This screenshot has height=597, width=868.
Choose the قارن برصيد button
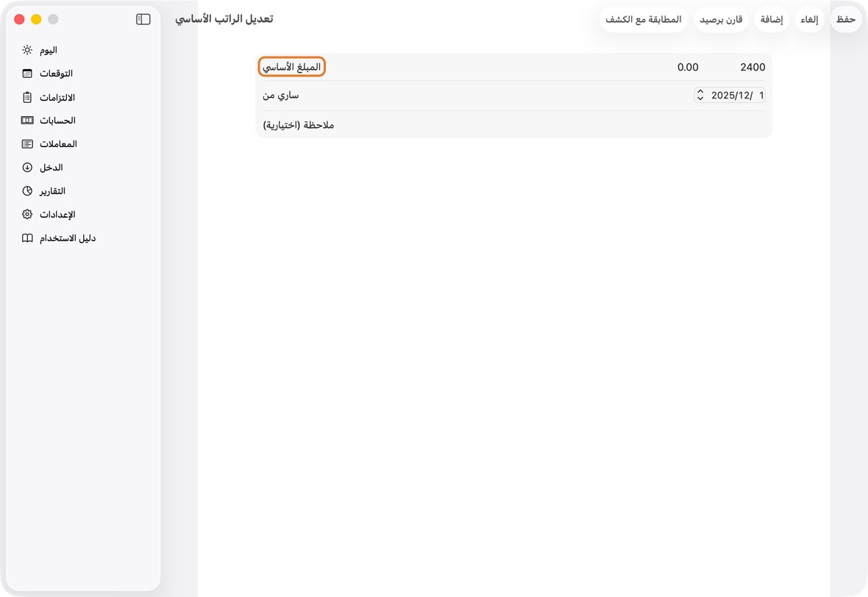[x=721, y=19]
